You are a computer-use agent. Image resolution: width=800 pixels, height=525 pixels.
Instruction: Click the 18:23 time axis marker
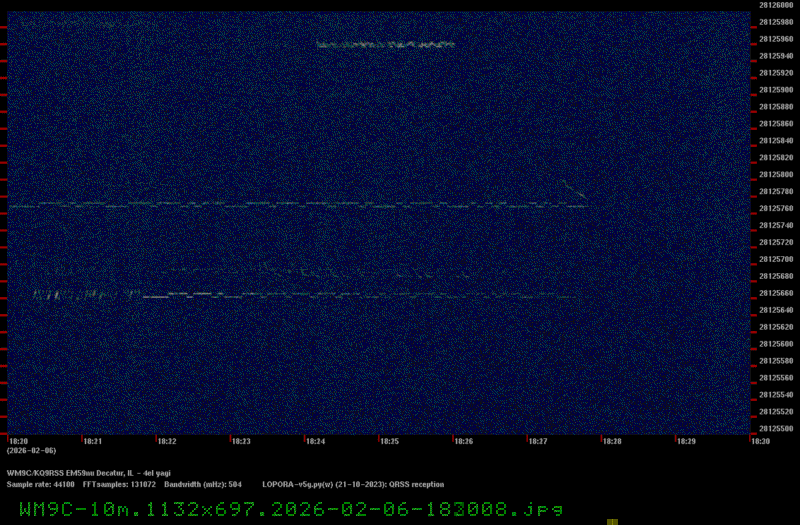tap(241, 441)
